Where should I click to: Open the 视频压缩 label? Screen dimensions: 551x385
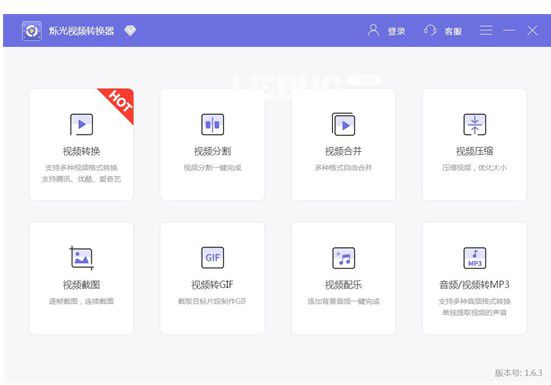pyautogui.click(x=475, y=151)
